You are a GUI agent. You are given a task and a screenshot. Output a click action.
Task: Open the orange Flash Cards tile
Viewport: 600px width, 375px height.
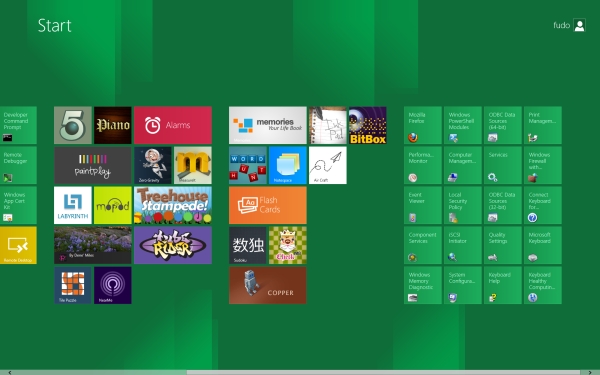(x=268, y=205)
